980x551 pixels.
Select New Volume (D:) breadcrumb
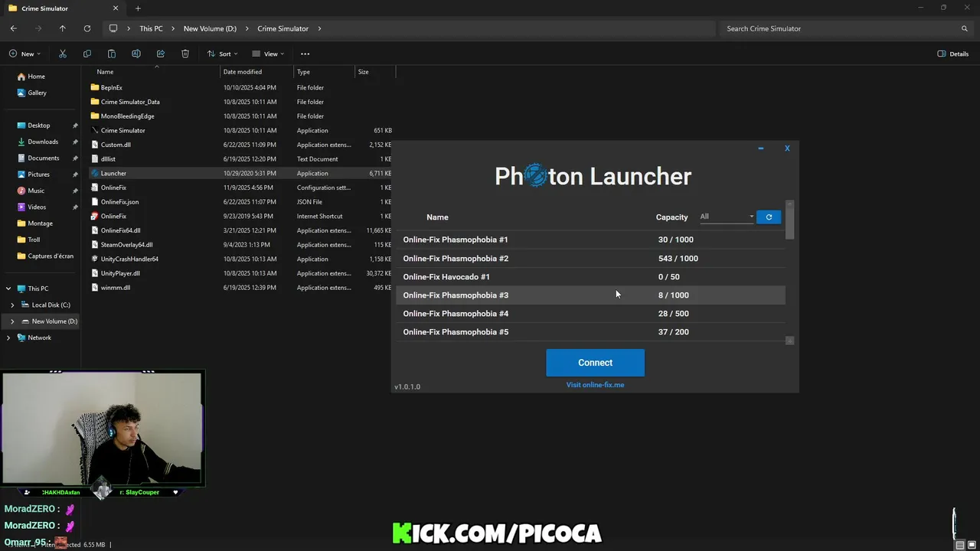coord(210,28)
